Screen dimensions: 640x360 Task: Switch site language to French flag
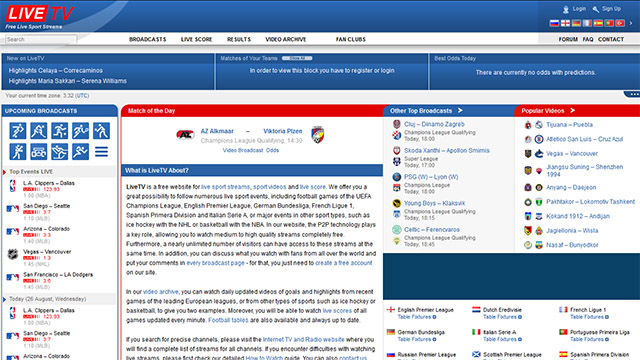pyautogui.click(x=587, y=23)
